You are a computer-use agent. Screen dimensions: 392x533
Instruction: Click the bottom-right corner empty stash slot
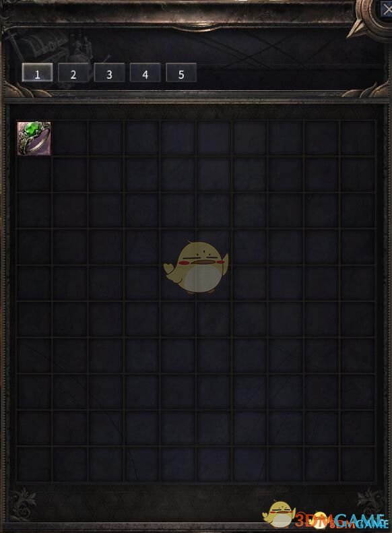coord(358,464)
